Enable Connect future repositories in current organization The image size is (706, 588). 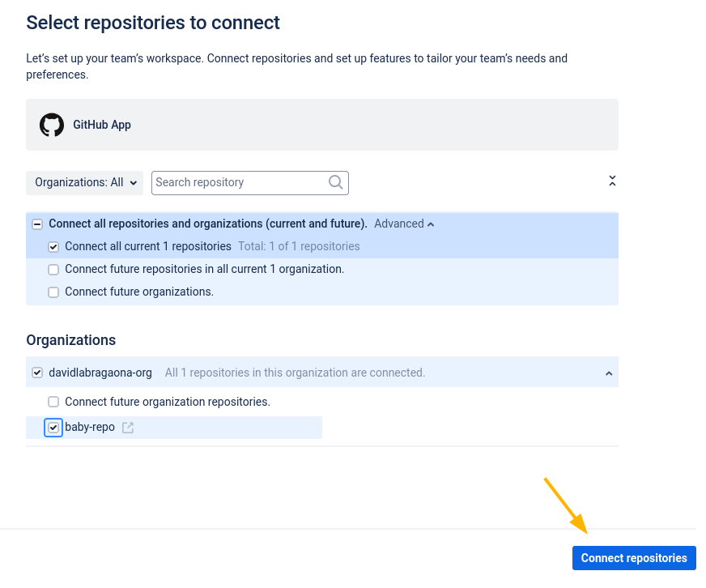click(x=53, y=270)
